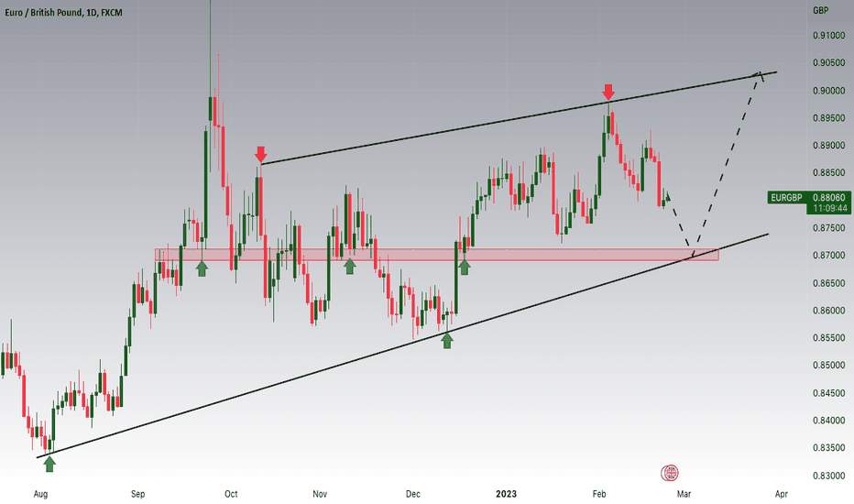Click the 0.87000 price axis label
The height and width of the screenshot is (504, 854).
coord(829,255)
